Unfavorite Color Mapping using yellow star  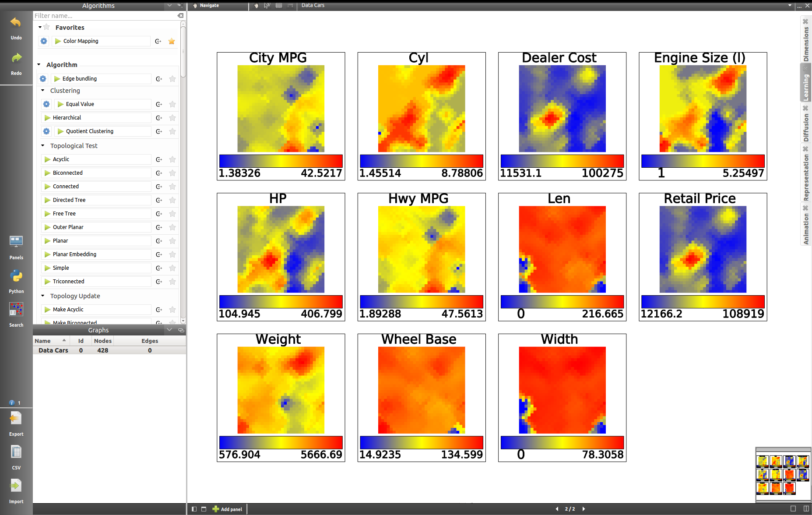(172, 41)
